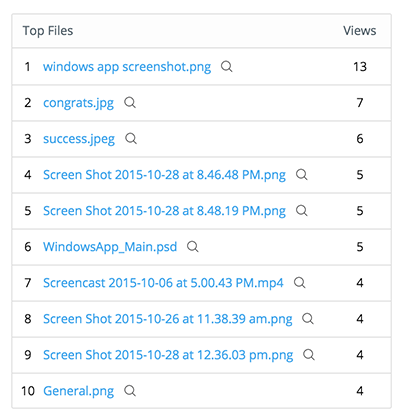Image resolution: width=400 pixels, height=420 pixels.
Task: Click the magnifier icon beside success.jpeg
Action: point(131,139)
